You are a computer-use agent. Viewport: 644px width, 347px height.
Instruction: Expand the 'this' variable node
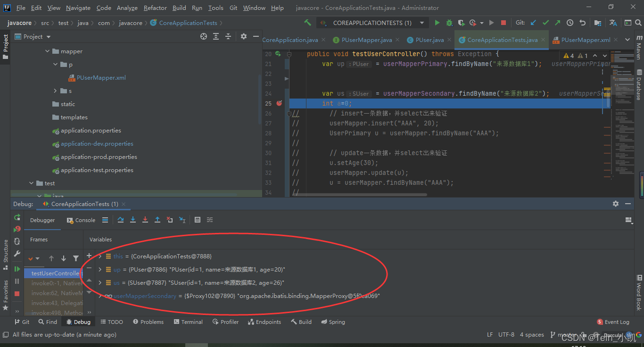pyautogui.click(x=100, y=256)
